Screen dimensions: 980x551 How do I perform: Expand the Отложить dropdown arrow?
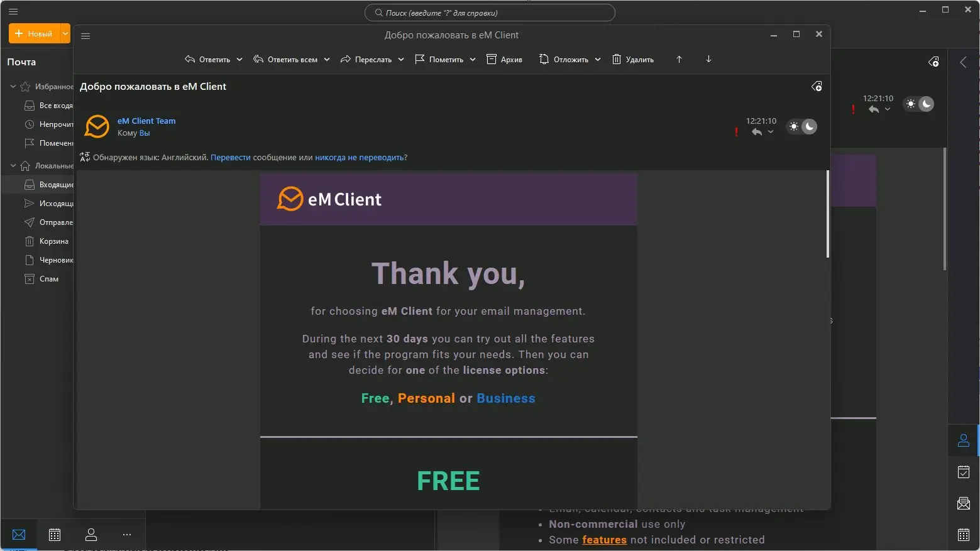tap(598, 60)
